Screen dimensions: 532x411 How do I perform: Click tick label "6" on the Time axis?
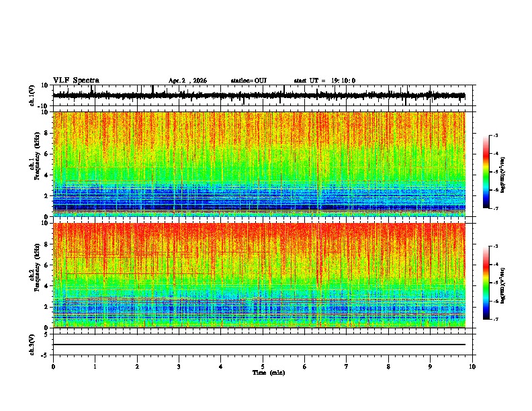pyautogui.click(x=305, y=367)
